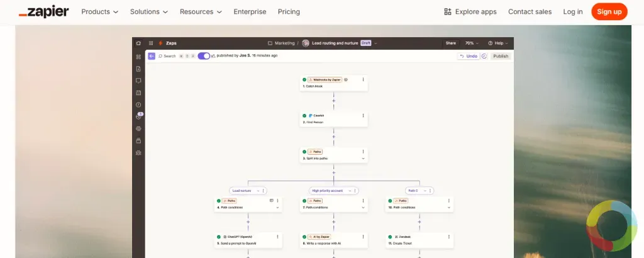Go to the Enterprise page
This screenshot has width=644, height=258.
(250, 12)
